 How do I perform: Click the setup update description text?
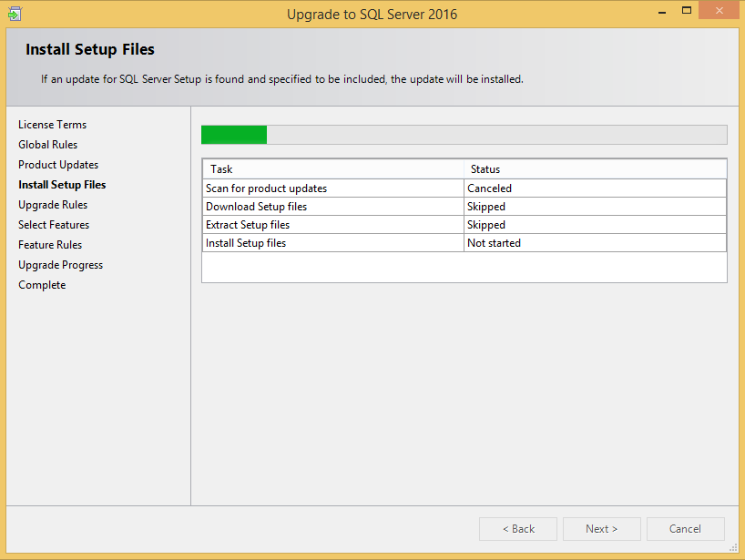click(281, 79)
